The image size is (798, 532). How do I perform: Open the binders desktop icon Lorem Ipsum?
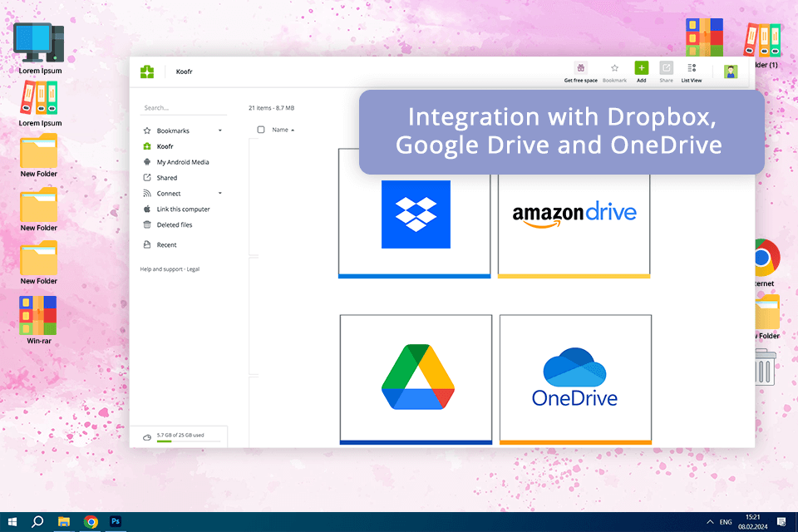tap(40, 103)
